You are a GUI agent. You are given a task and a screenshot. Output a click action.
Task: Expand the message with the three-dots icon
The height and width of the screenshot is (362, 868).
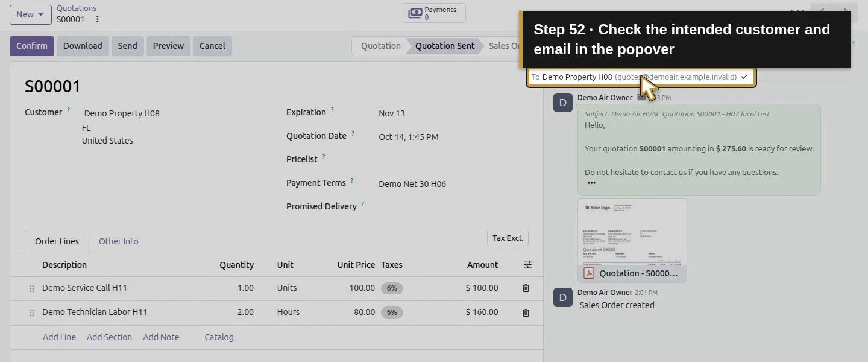tap(591, 183)
